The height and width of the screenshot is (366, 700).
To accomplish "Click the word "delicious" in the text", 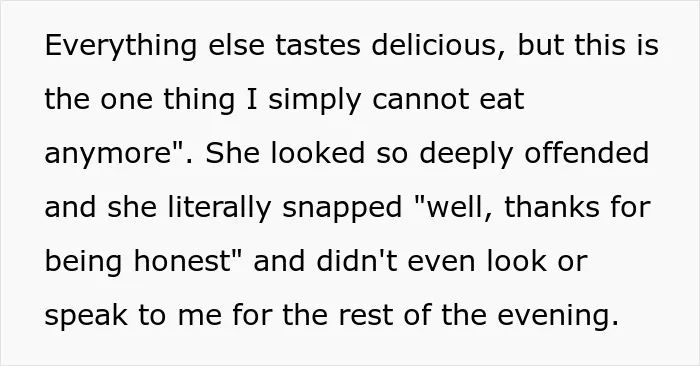I will click(433, 45).
